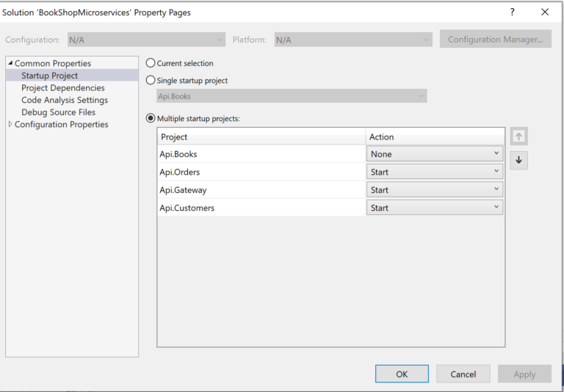Select the Api.Books project row

261,154
